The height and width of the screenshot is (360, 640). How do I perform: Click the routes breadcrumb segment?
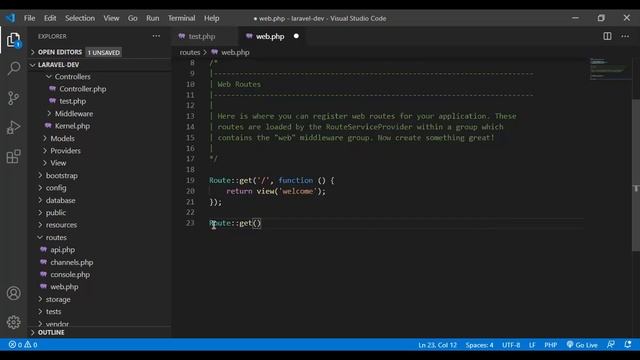(190, 52)
